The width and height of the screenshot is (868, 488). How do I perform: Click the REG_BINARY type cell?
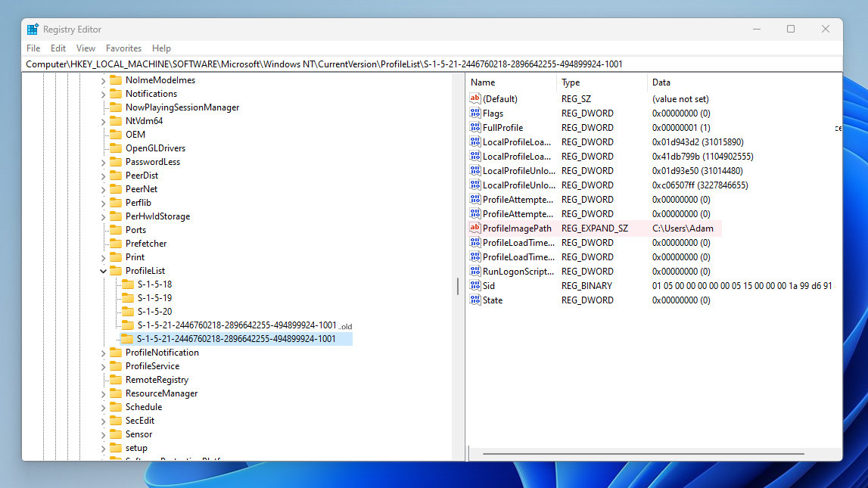(x=586, y=285)
